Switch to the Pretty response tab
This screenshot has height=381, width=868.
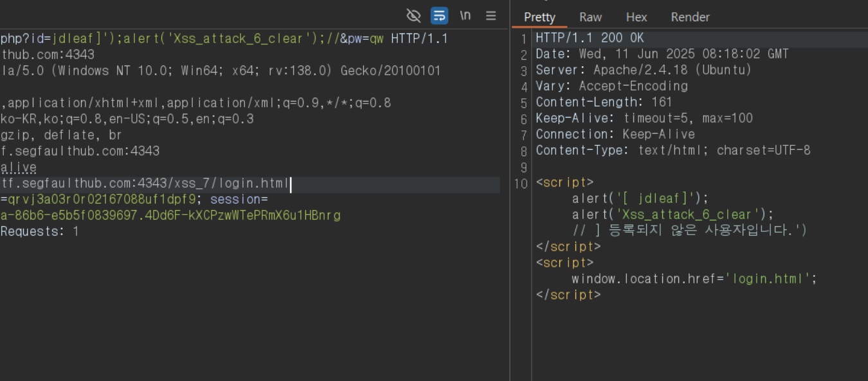[539, 17]
